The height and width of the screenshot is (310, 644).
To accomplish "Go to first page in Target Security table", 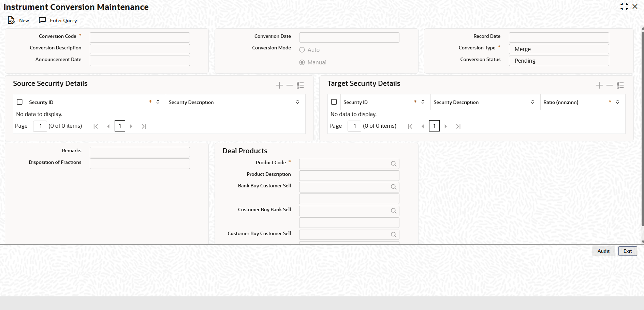I will pyautogui.click(x=410, y=126).
